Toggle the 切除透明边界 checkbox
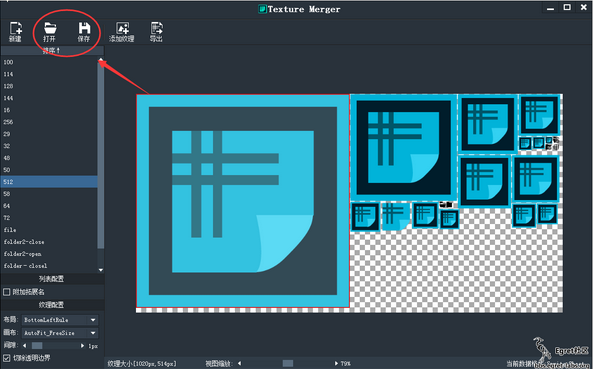 click(6, 358)
